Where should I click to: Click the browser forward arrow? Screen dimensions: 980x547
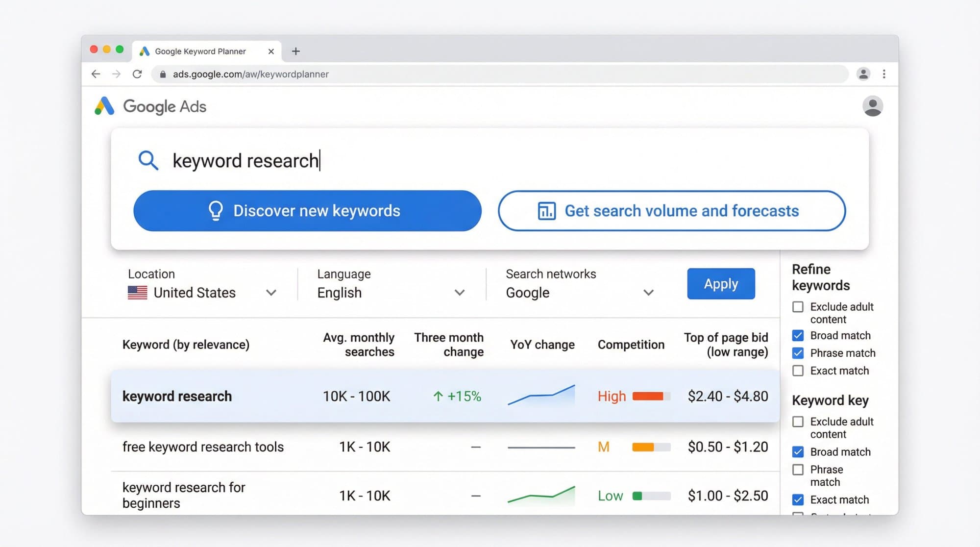[116, 74]
